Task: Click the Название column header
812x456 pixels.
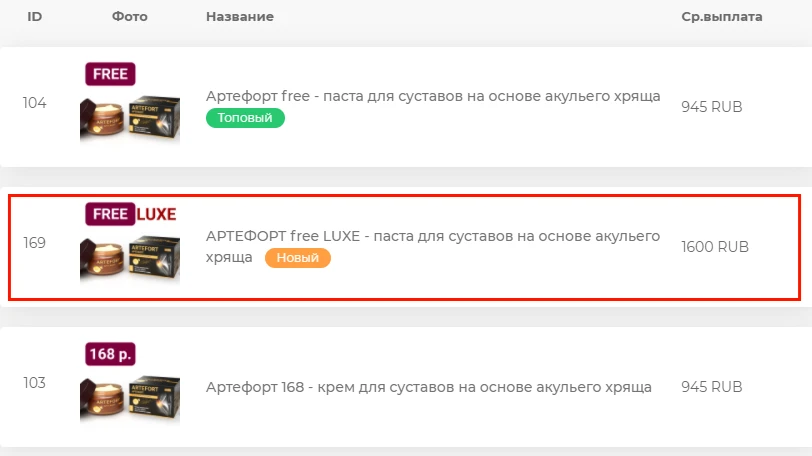Action: point(240,17)
